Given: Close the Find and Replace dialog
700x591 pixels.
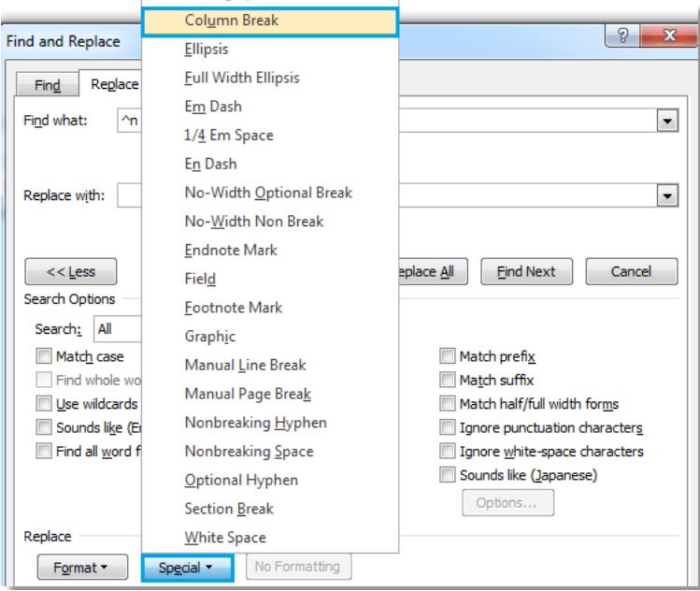Looking at the screenshot, I should coord(669,36).
